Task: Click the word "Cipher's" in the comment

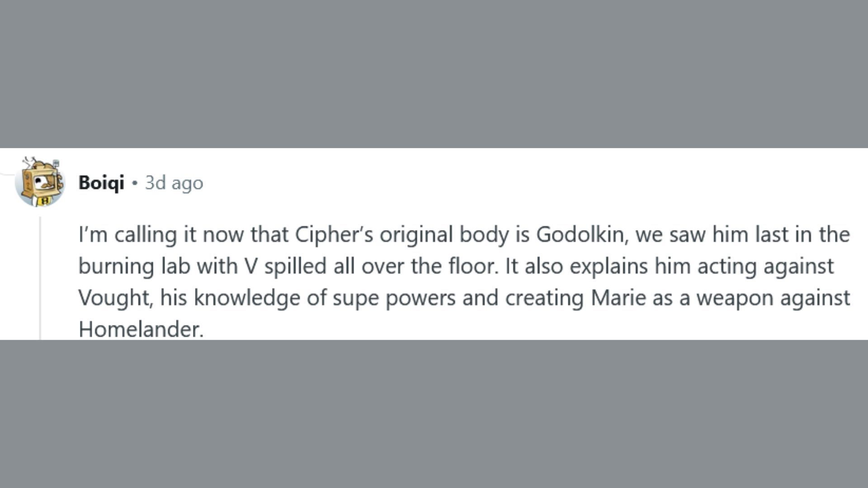Action: (x=334, y=235)
